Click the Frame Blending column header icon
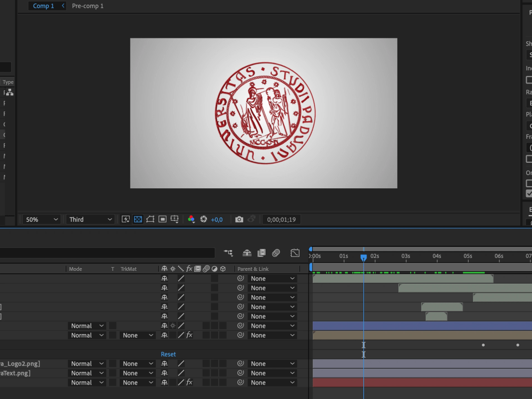 pos(197,269)
